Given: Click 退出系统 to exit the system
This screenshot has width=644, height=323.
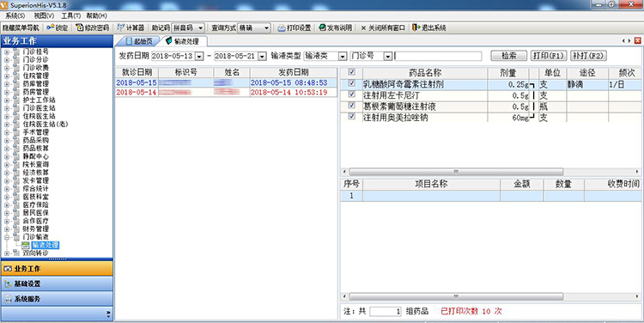Looking at the screenshot, I should click(429, 28).
